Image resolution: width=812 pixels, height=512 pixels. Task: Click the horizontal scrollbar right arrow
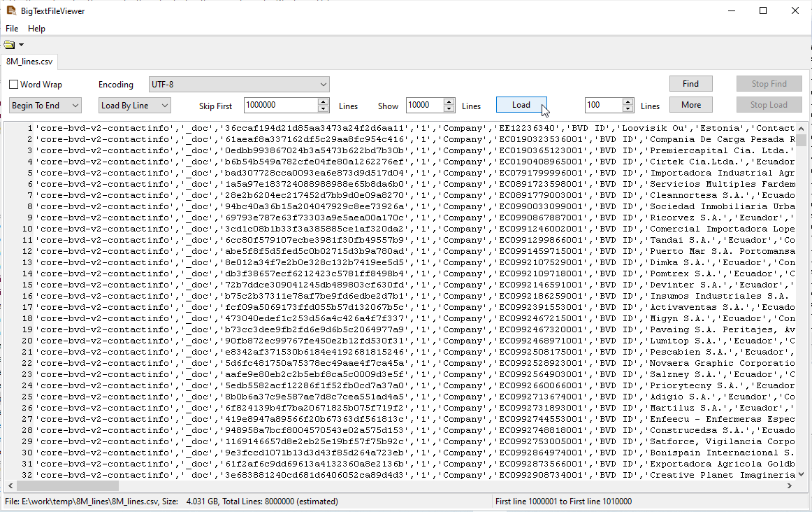coord(790,486)
